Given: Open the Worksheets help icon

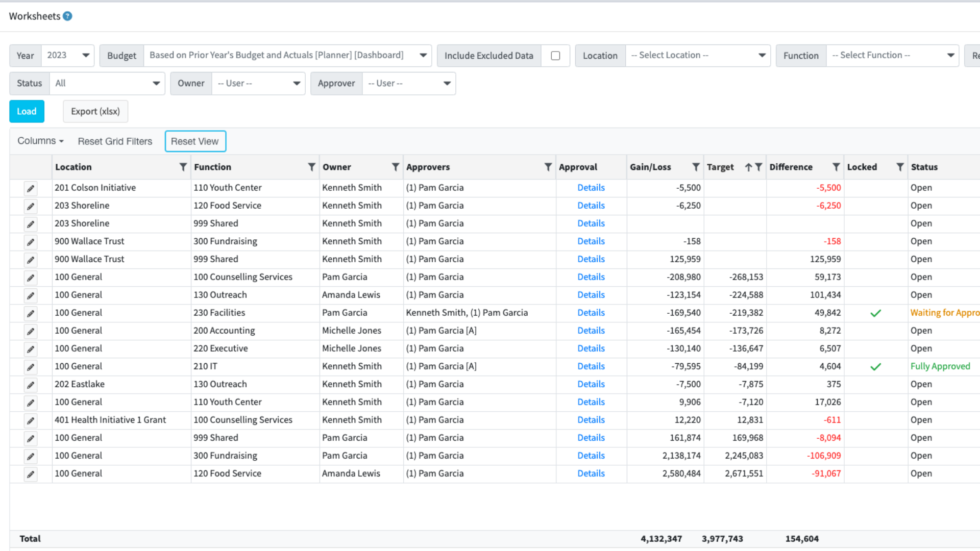Looking at the screenshot, I should (67, 16).
